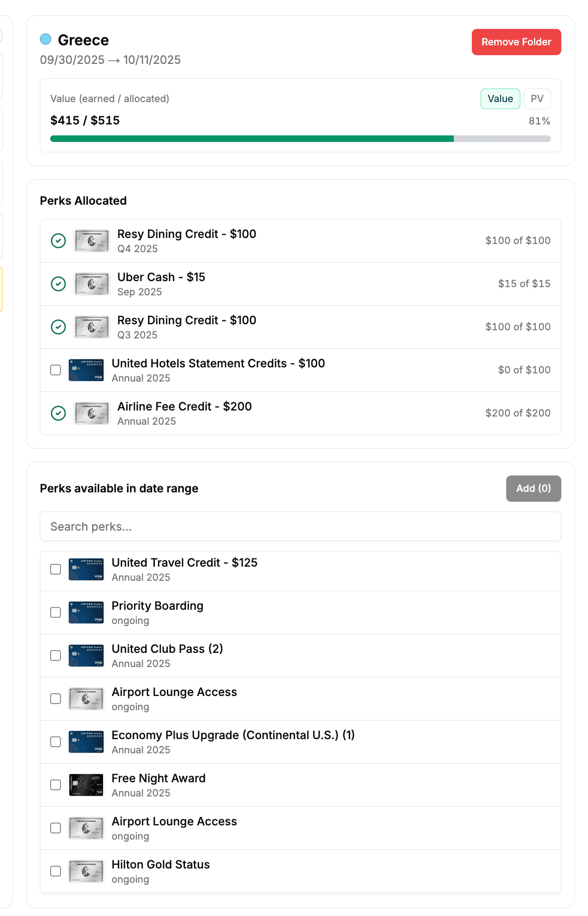Viewport: 588px width, 916px height.
Task: Click the Add (0) button
Action: point(533,488)
